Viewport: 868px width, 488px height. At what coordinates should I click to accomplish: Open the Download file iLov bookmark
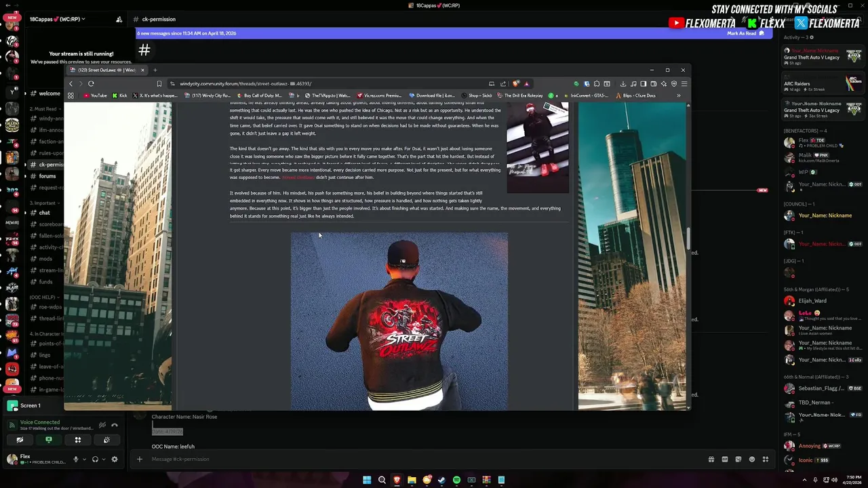coord(431,96)
